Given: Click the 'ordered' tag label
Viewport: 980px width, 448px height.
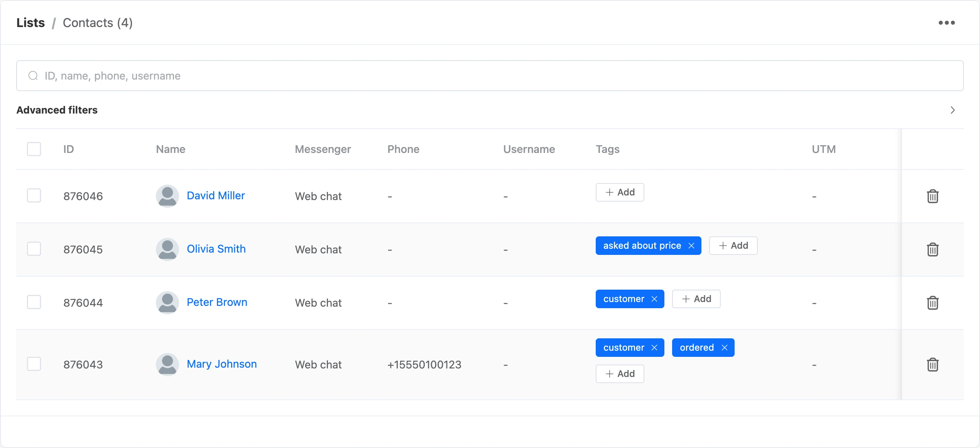Looking at the screenshot, I should 697,348.
